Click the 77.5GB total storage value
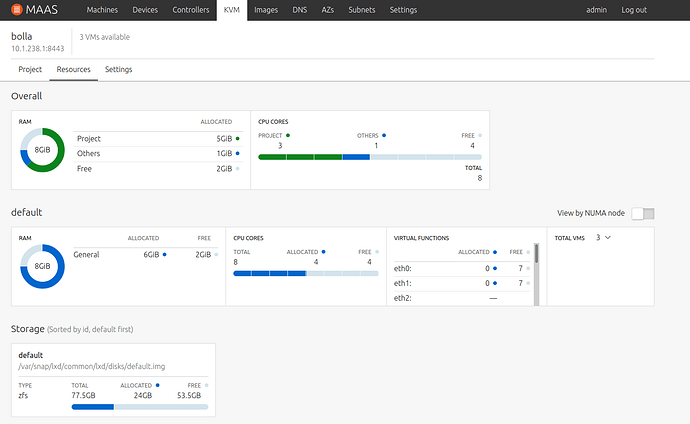This screenshot has height=424, width=690. 84,395
